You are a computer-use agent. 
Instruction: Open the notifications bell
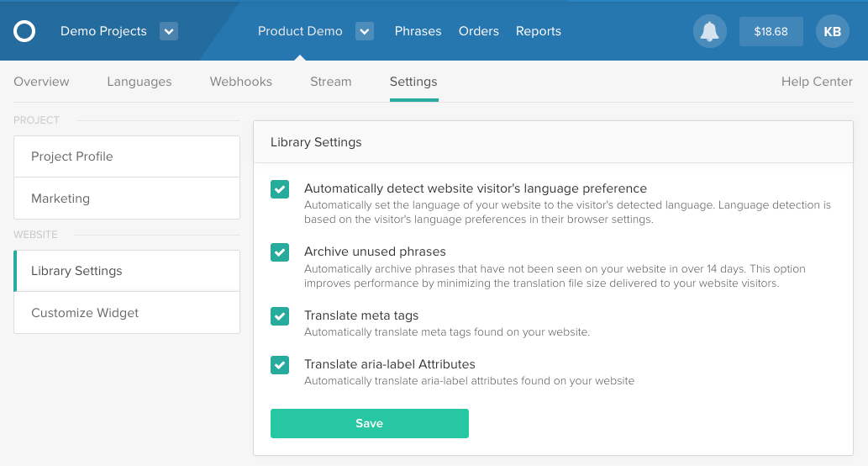tap(710, 31)
